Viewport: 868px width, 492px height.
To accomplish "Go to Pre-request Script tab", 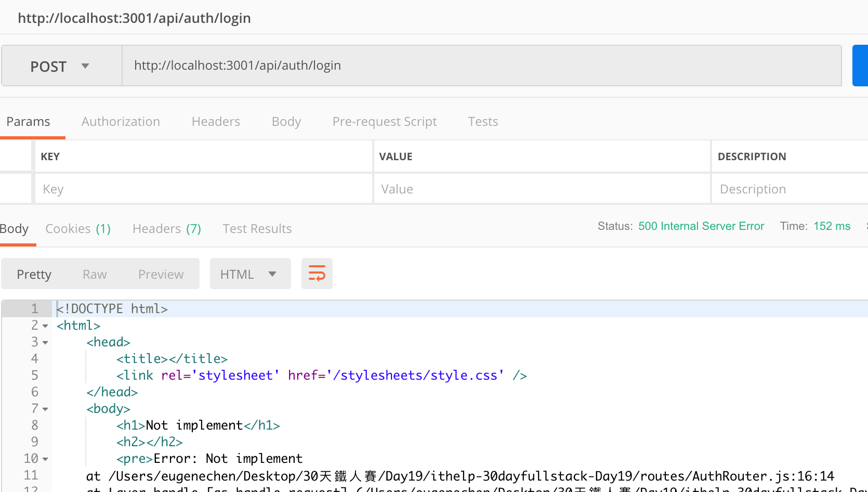I will pos(384,122).
